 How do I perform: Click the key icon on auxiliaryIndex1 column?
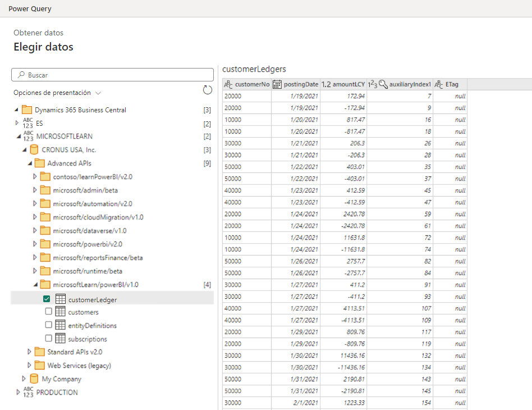point(383,84)
